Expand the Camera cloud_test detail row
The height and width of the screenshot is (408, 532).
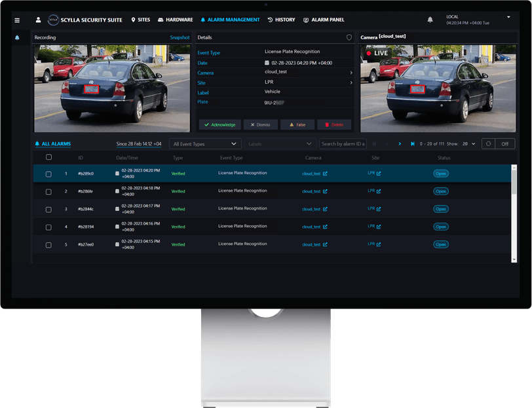[x=351, y=73]
